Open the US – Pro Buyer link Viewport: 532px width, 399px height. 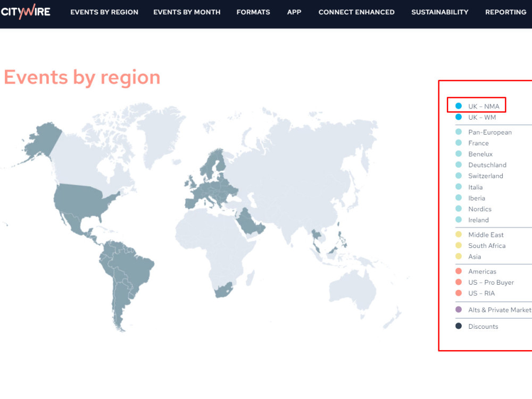[x=491, y=282]
